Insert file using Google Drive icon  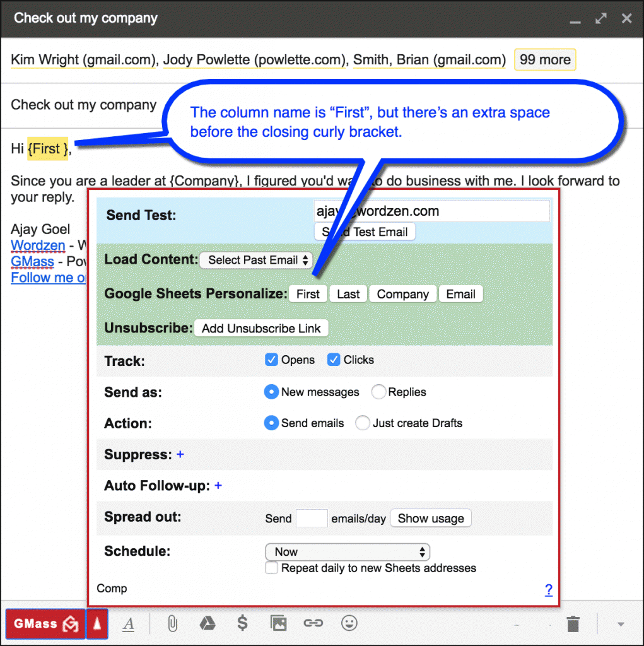click(208, 624)
